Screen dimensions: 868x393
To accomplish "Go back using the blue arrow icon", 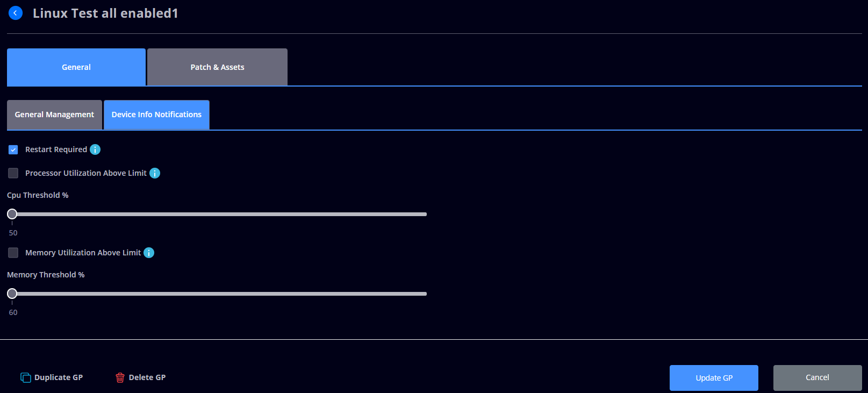I will click(x=16, y=13).
